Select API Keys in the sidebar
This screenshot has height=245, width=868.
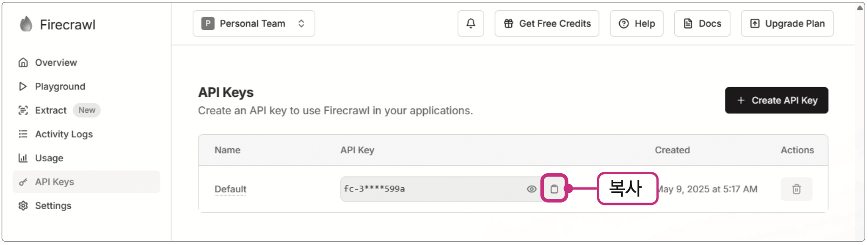[x=54, y=182]
